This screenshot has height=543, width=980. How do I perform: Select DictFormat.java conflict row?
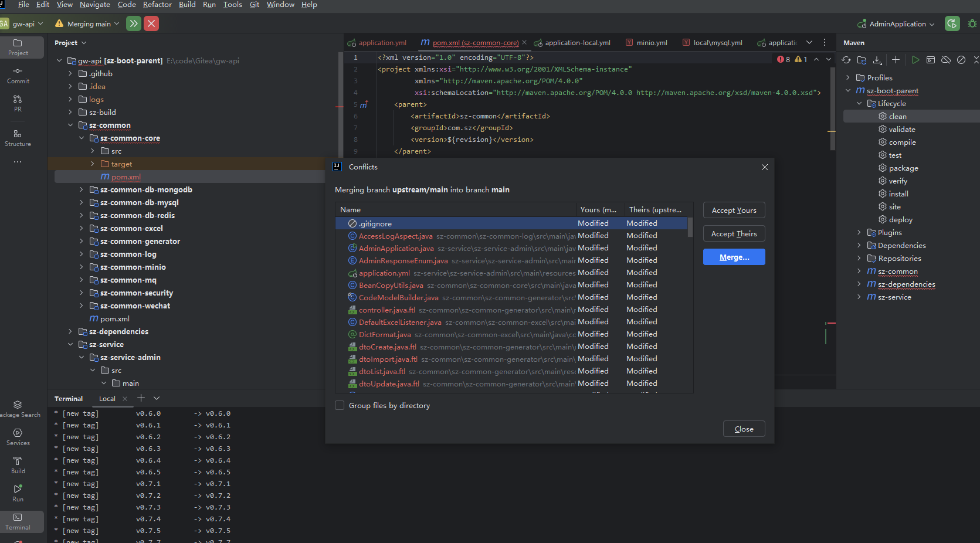(511, 334)
